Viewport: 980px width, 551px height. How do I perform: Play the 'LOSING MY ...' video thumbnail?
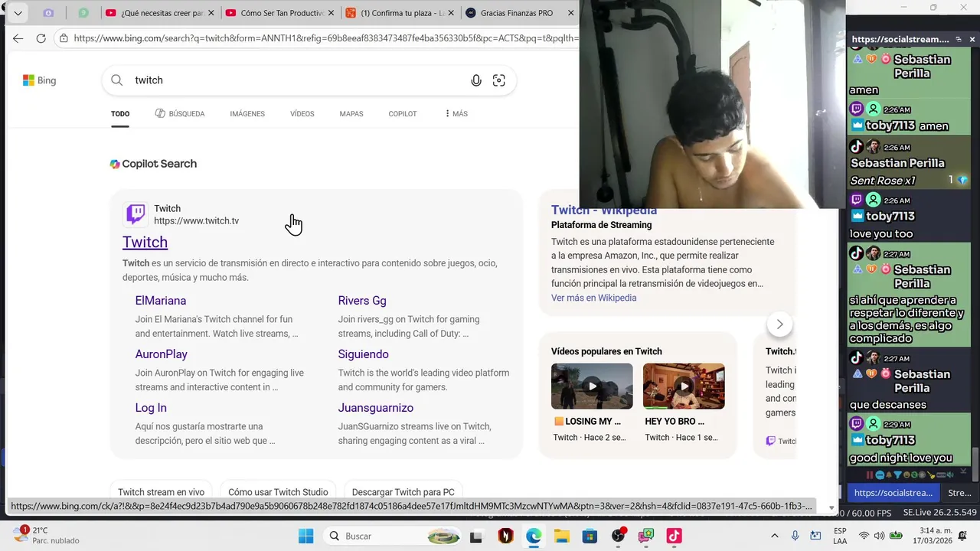(x=592, y=386)
